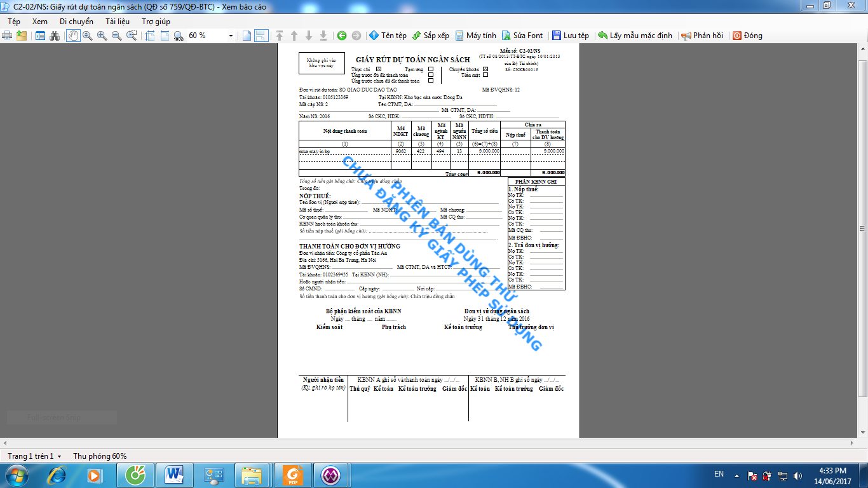Select the zoom-to-region marquee tool

tap(132, 36)
